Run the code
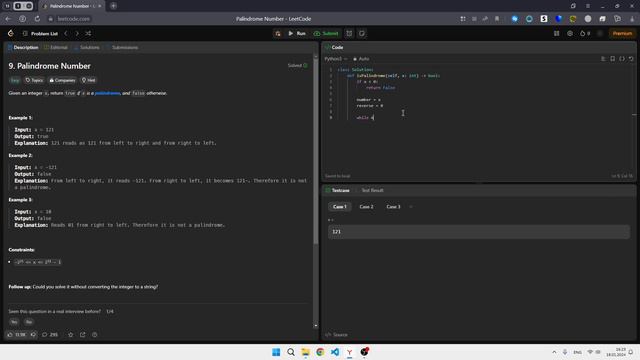The width and height of the screenshot is (640, 360). tap(297, 33)
